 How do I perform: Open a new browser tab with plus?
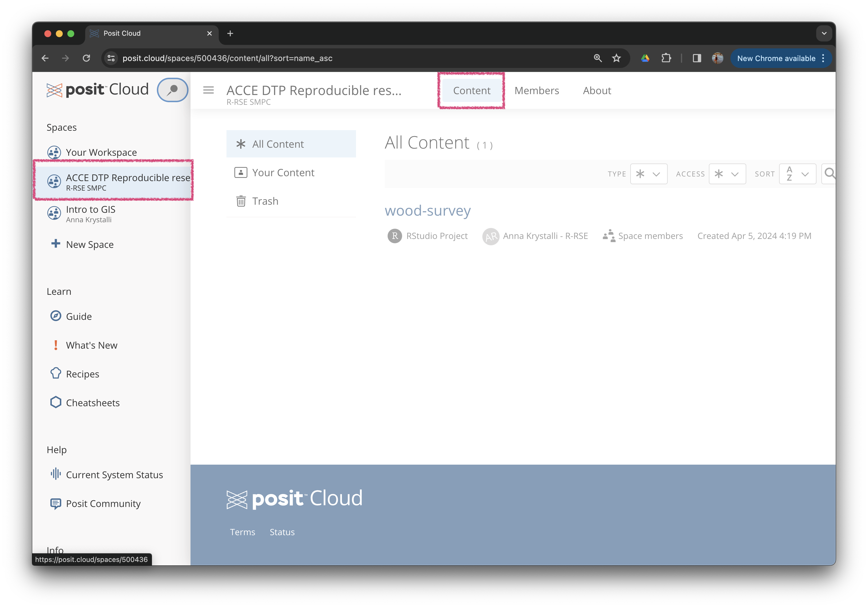[x=230, y=33]
